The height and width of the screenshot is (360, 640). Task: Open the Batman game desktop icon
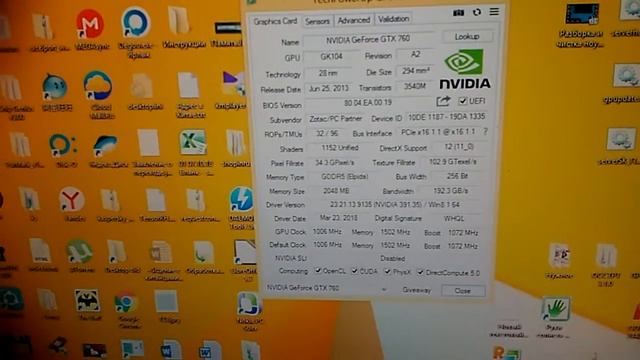(87, 301)
